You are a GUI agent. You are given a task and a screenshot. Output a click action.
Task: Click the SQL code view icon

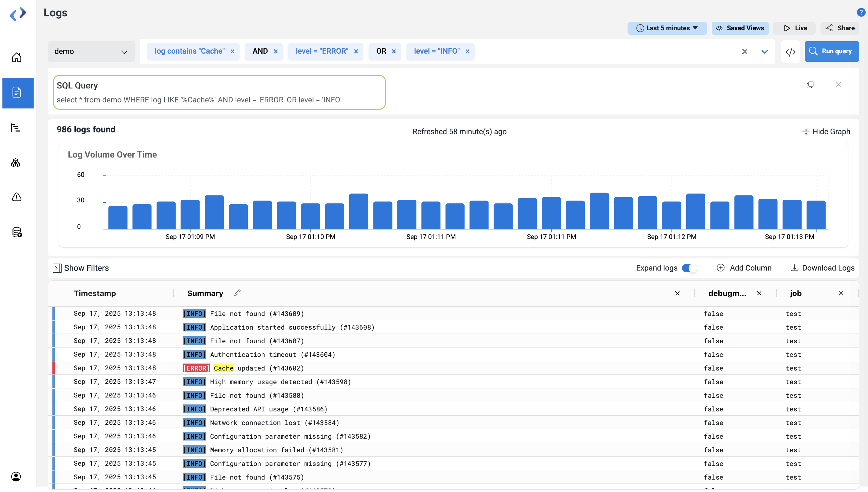pos(790,52)
